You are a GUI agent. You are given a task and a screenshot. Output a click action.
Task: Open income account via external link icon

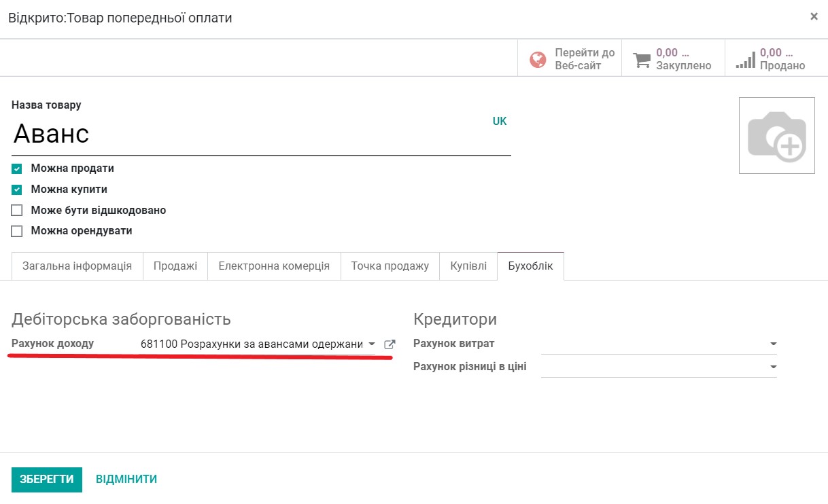pyautogui.click(x=389, y=344)
